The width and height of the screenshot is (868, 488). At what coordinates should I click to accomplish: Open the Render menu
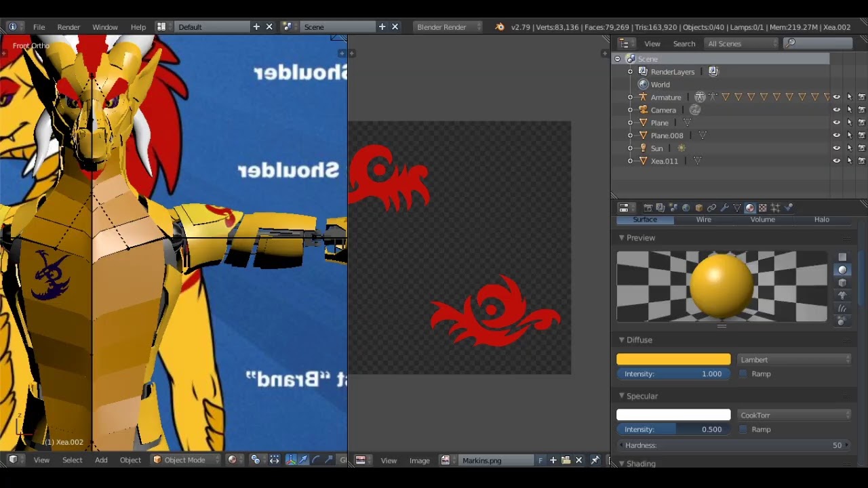[68, 27]
